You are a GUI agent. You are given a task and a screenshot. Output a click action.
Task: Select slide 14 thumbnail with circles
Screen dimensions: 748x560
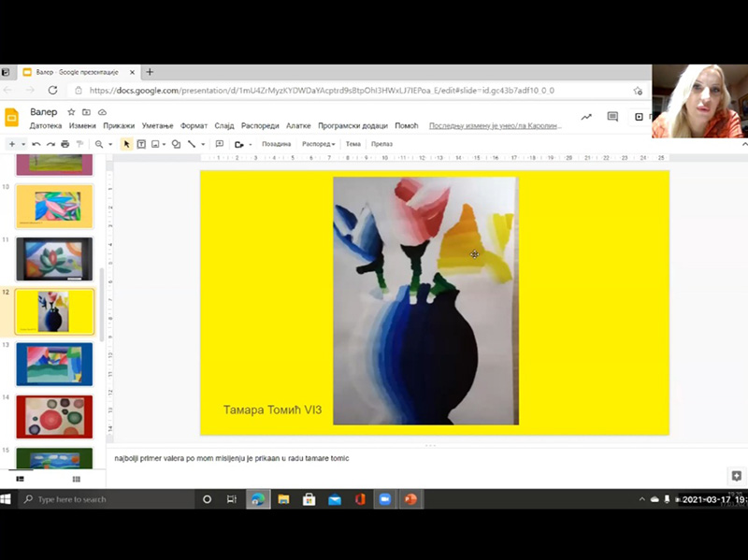[54, 417]
